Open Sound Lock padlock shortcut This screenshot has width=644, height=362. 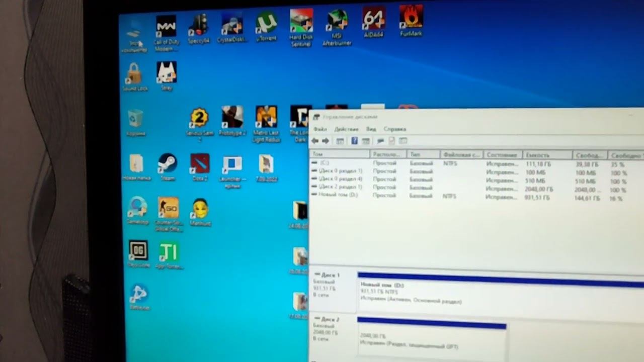135,77
